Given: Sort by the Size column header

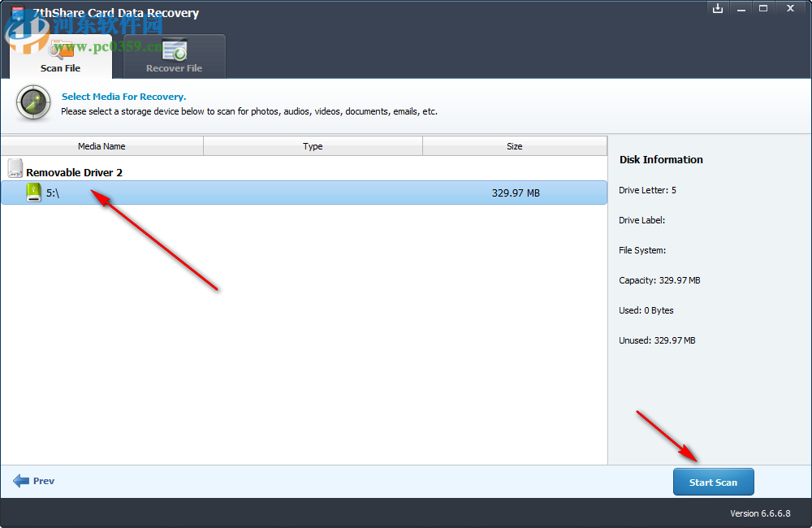Looking at the screenshot, I should 515,146.
